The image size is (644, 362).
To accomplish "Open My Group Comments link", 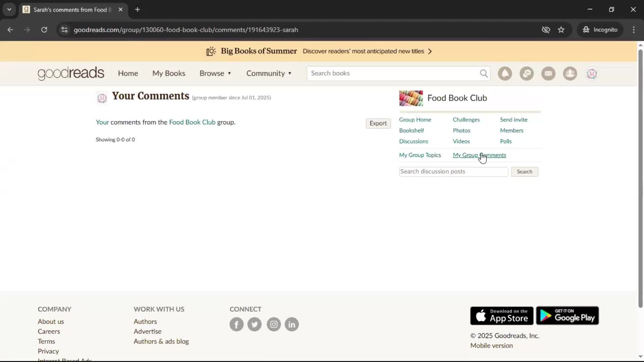I will click(x=479, y=155).
